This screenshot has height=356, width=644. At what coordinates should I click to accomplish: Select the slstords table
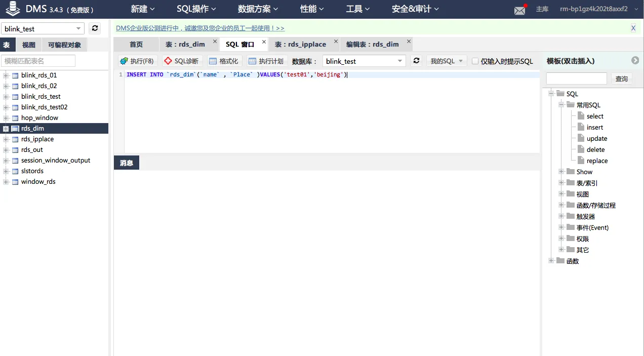tap(32, 171)
